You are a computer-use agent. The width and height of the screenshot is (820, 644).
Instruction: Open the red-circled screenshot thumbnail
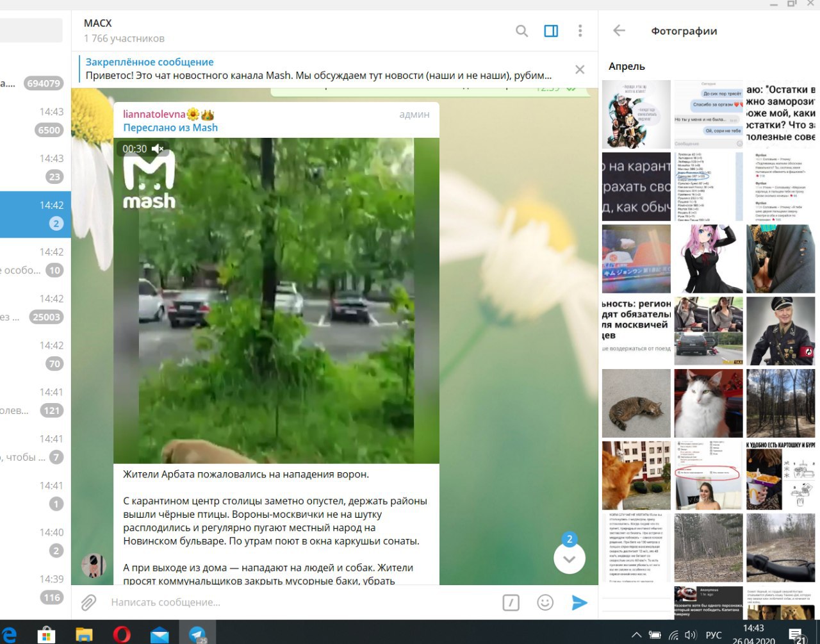coord(709,475)
